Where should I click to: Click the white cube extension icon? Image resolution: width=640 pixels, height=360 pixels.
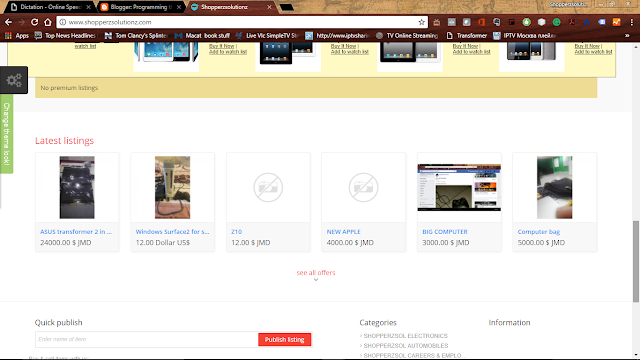pyautogui.click(x=542, y=22)
